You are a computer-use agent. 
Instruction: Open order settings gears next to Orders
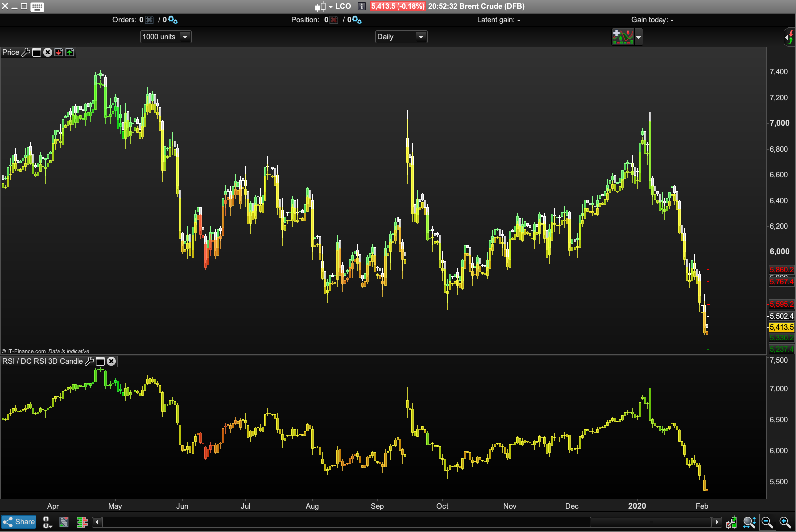(x=173, y=20)
